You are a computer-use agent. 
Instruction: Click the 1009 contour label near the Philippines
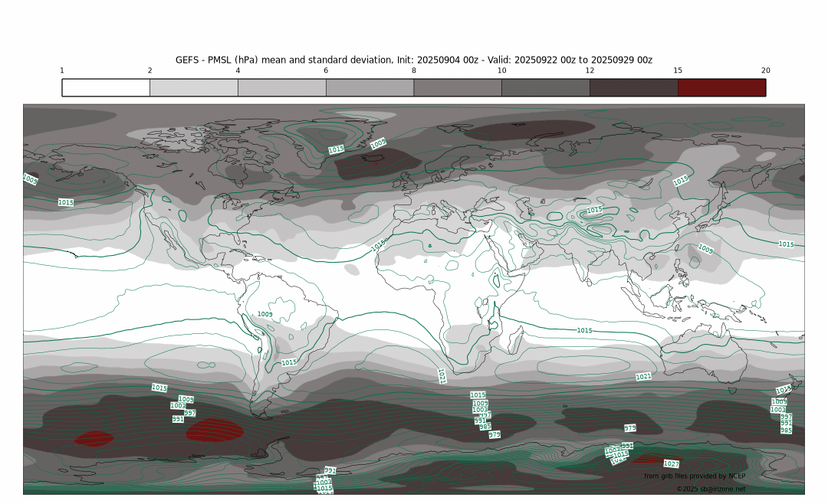pyautogui.click(x=705, y=250)
